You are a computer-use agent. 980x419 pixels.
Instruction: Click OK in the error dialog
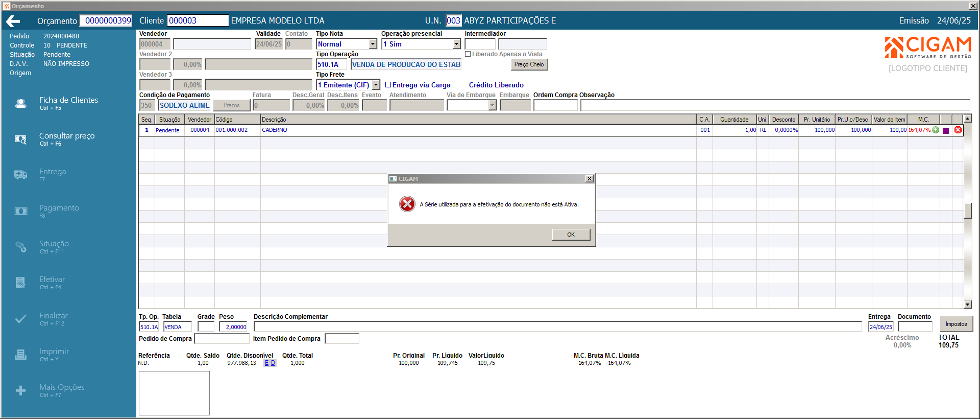click(571, 235)
